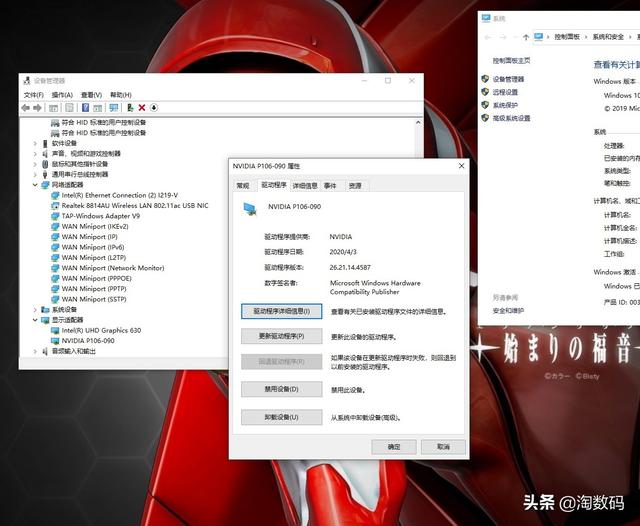Click the adapter icon beside Realtek 8814AU Wireless LAN

click(55, 206)
